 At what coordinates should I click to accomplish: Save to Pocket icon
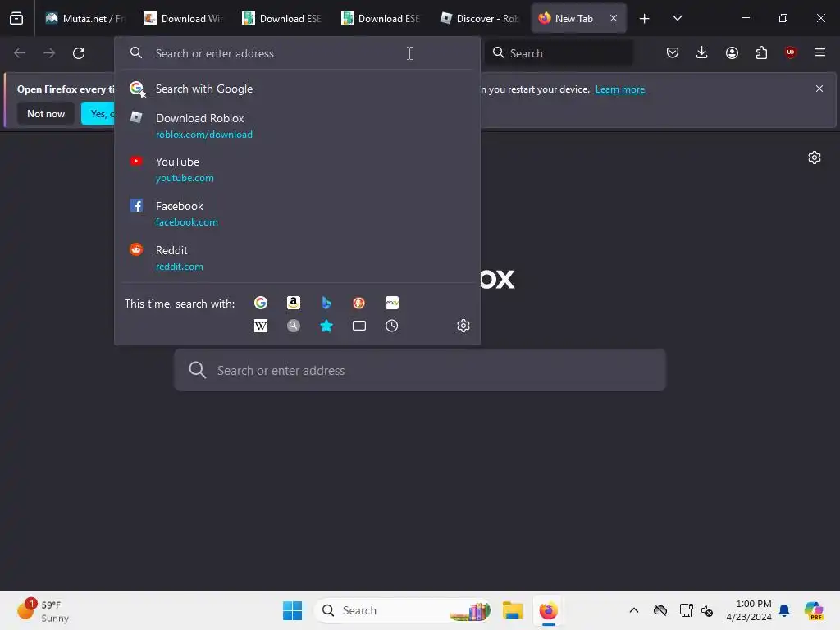(673, 52)
